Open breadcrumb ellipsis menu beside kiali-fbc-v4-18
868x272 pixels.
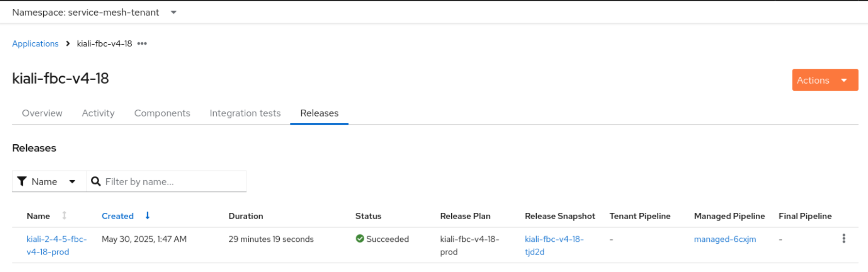click(x=142, y=44)
